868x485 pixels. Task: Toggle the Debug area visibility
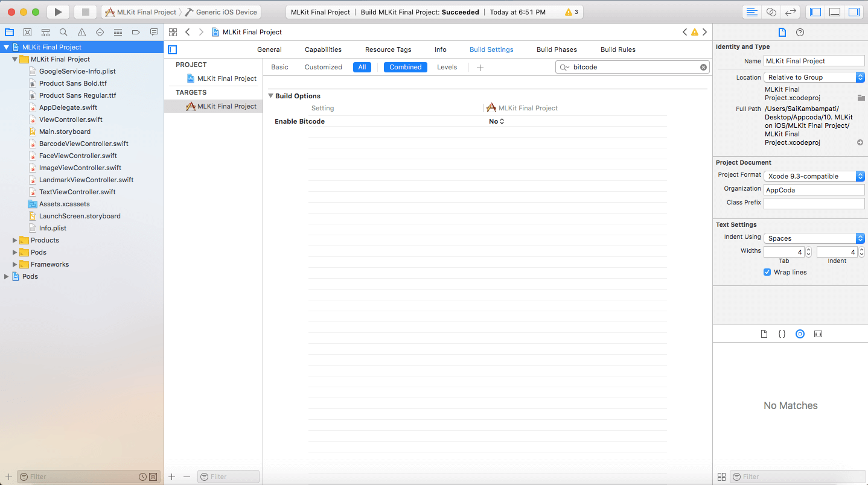tap(835, 12)
